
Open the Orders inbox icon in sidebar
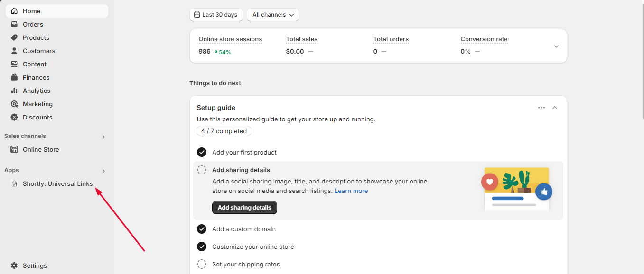[x=14, y=24]
